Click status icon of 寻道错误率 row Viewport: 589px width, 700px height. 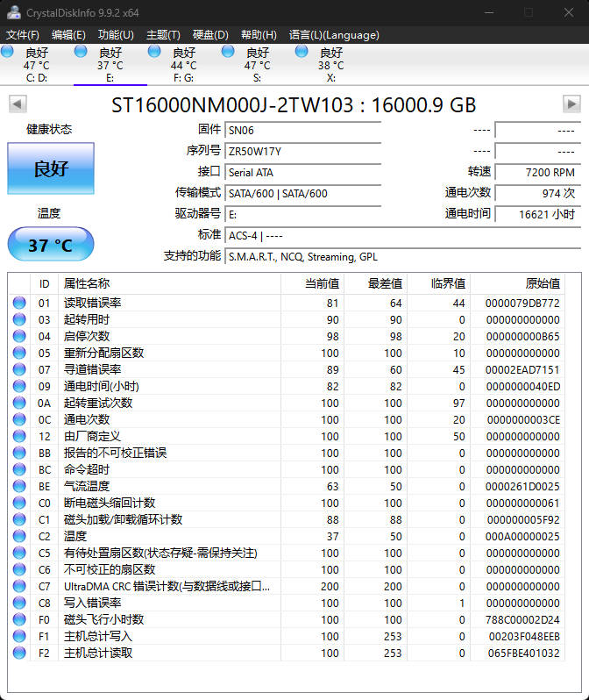tap(19, 369)
